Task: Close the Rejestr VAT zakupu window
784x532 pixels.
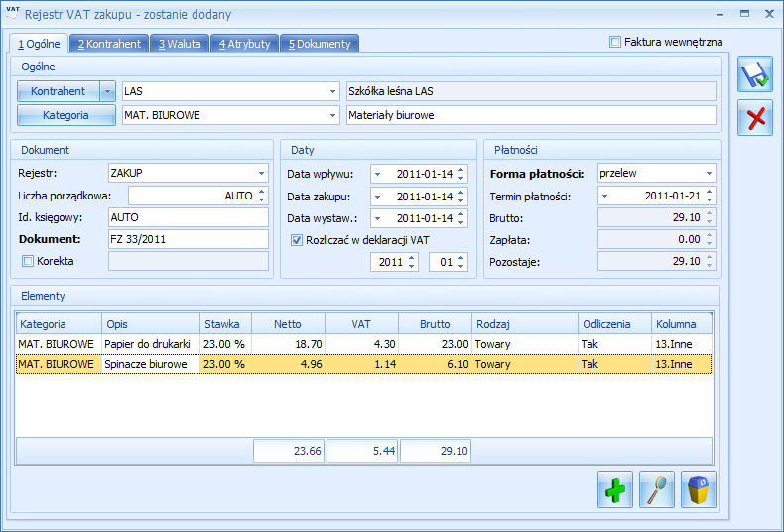Action: [769, 14]
